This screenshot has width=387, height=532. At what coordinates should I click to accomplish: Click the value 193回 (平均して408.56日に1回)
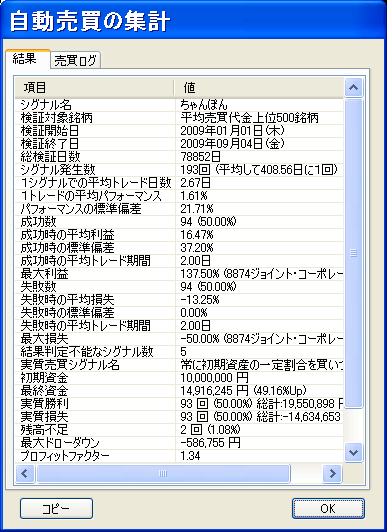[259, 170]
